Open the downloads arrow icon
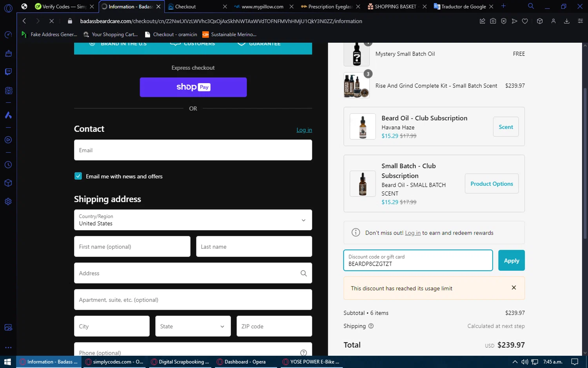This screenshot has width=588, height=368. tap(567, 21)
